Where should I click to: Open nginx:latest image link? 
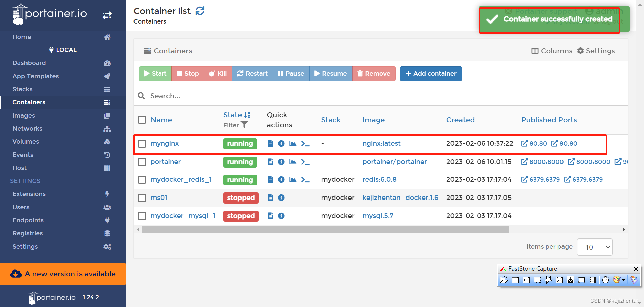381,144
